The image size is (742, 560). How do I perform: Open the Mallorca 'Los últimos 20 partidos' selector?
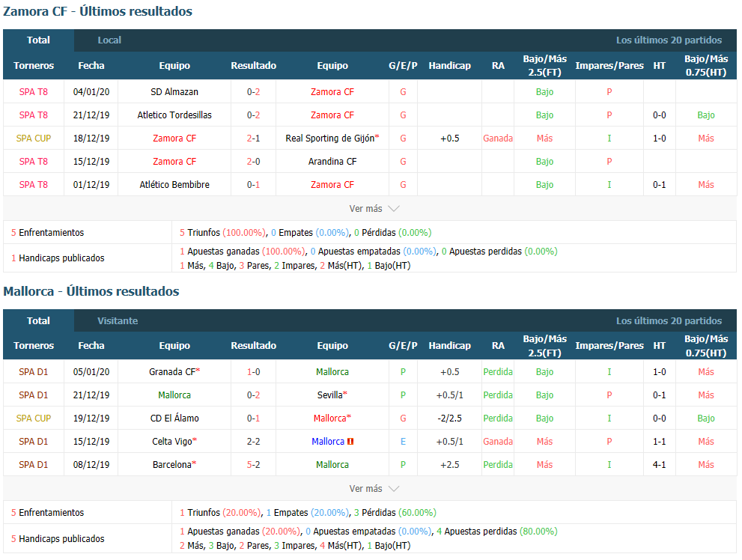coord(669,320)
